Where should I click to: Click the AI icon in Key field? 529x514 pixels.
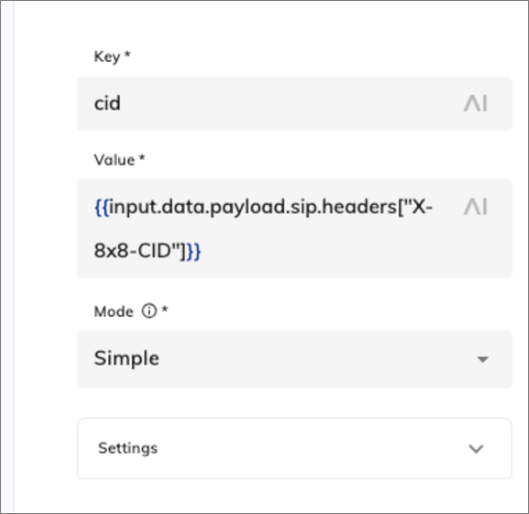click(x=475, y=103)
